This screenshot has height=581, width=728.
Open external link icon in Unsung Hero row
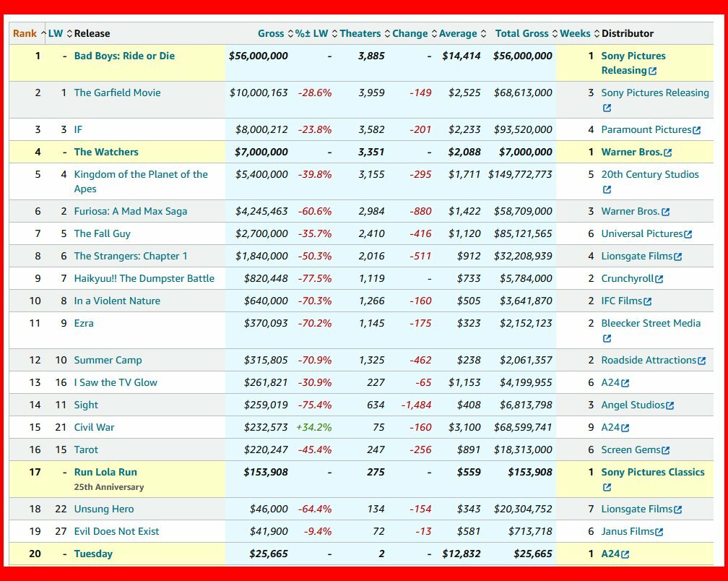[x=678, y=509]
